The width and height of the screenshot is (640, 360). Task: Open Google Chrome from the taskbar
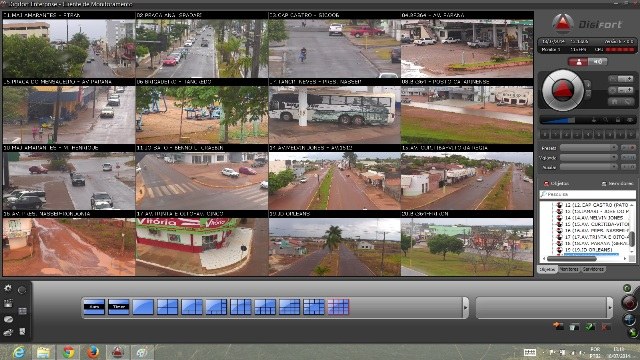(x=68, y=352)
